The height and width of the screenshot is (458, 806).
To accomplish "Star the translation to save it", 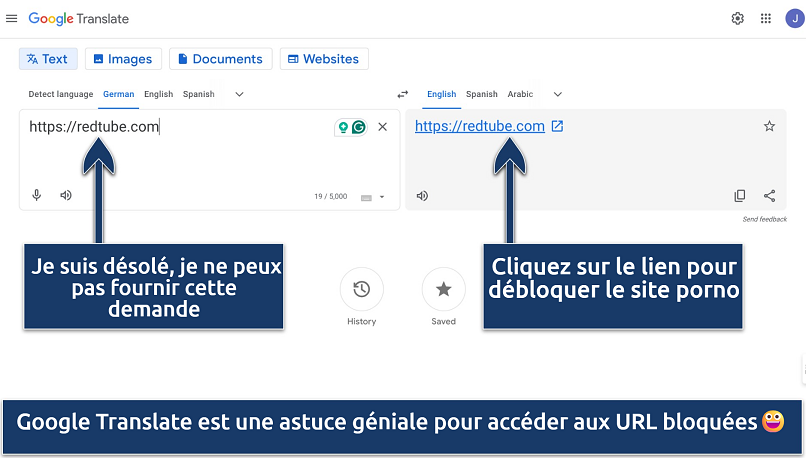I will click(x=769, y=126).
